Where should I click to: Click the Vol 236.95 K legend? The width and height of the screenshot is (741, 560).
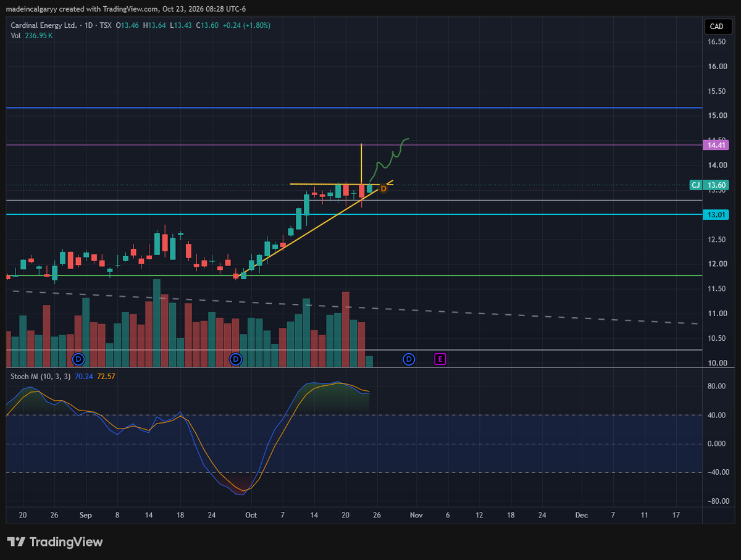pyautogui.click(x=31, y=36)
